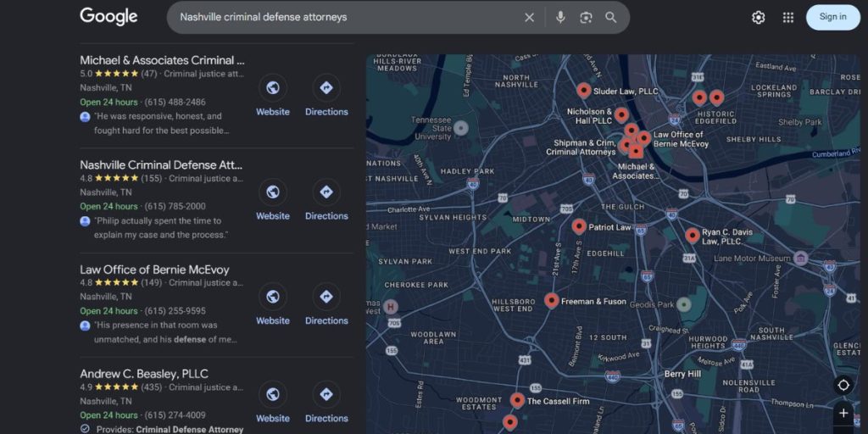Click the magnifying glass search icon
The width and height of the screenshot is (868, 434).
pos(610,17)
